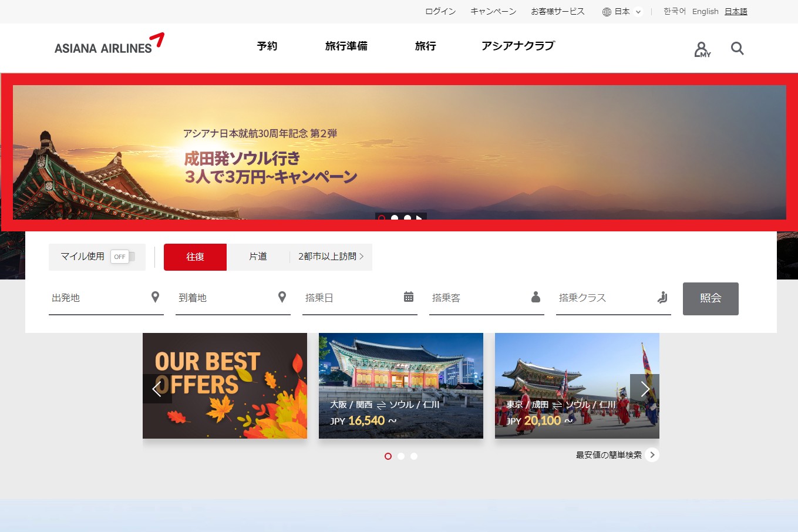This screenshot has height=532, width=798.
Task: Open site search with the magnifier icon
Action: pos(737,48)
